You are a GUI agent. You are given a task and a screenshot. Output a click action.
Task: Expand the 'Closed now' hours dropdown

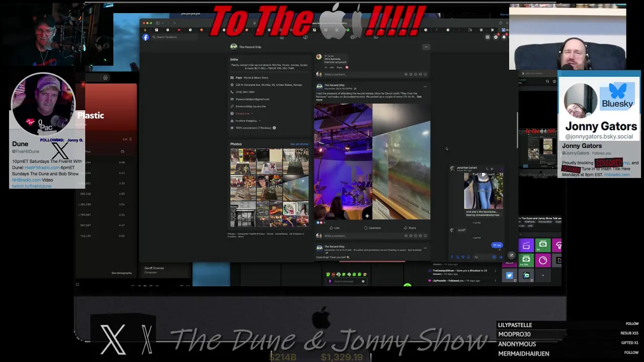pyautogui.click(x=244, y=114)
